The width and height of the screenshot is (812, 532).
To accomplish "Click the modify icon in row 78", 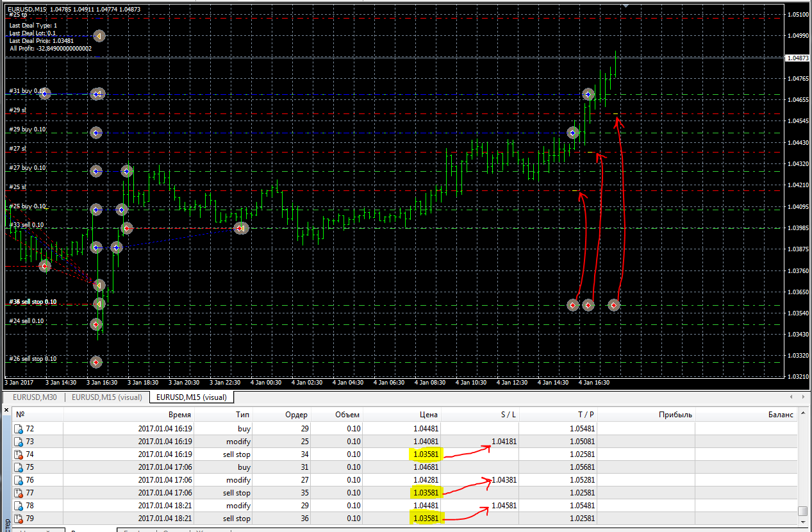I will click(19, 506).
